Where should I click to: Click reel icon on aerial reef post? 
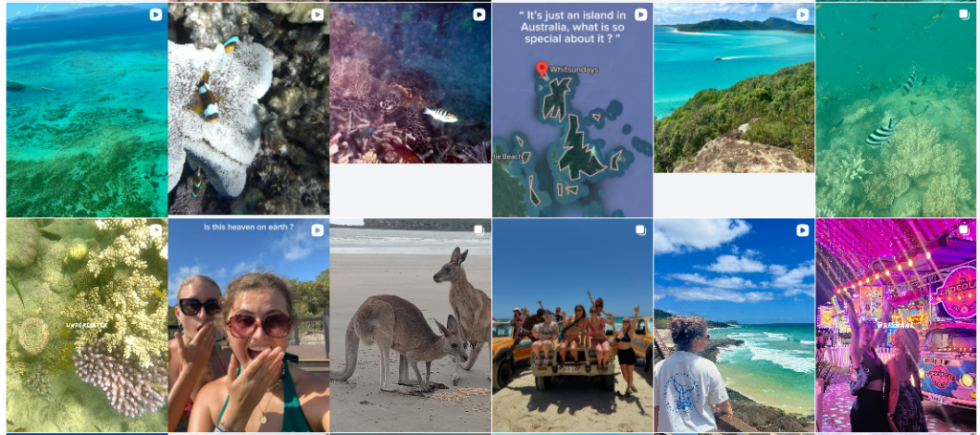(155, 14)
